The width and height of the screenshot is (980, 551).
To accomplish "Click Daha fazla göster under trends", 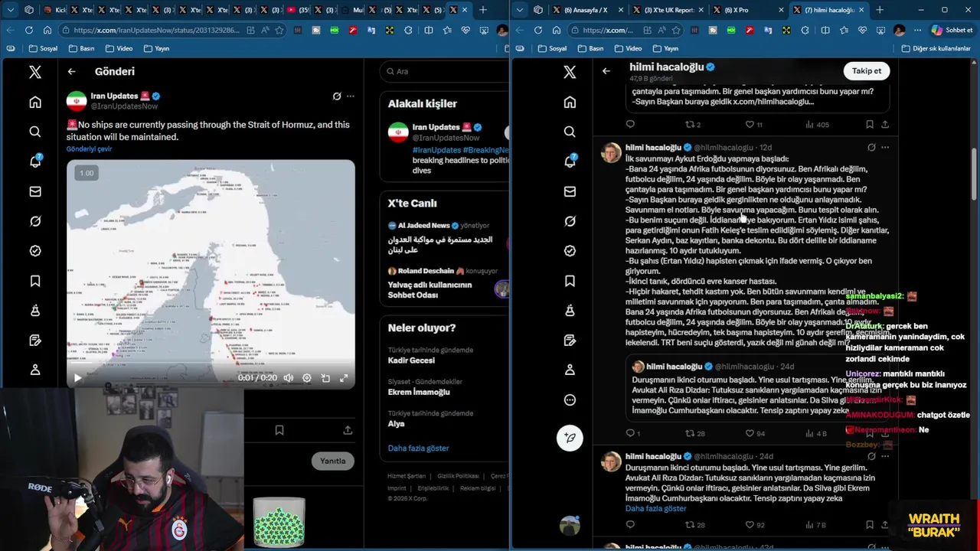I will pyautogui.click(x=418, y=448).
